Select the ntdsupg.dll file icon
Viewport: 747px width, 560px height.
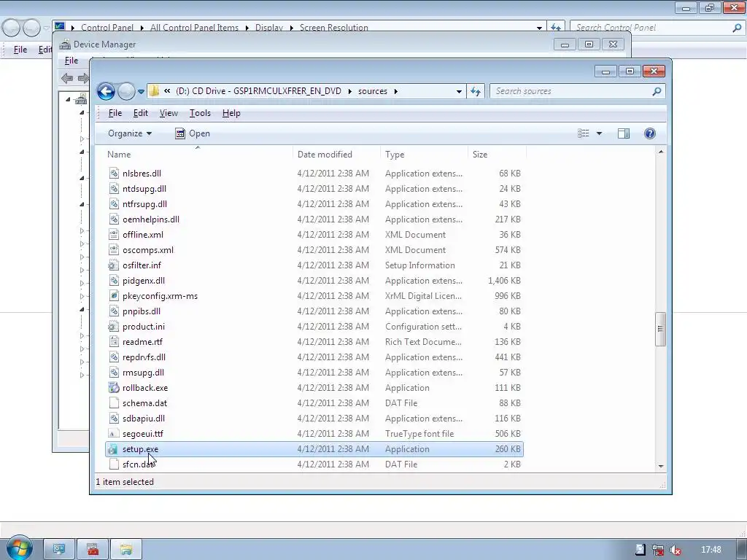(113, 189)
